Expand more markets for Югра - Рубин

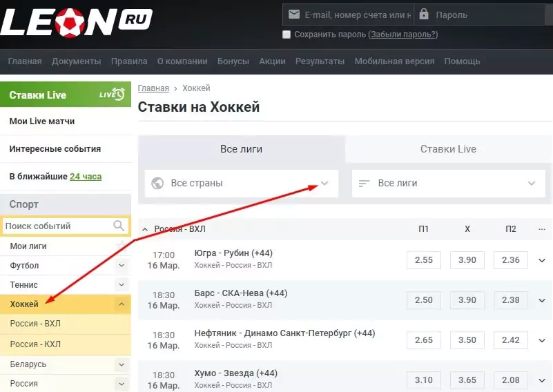542,260
